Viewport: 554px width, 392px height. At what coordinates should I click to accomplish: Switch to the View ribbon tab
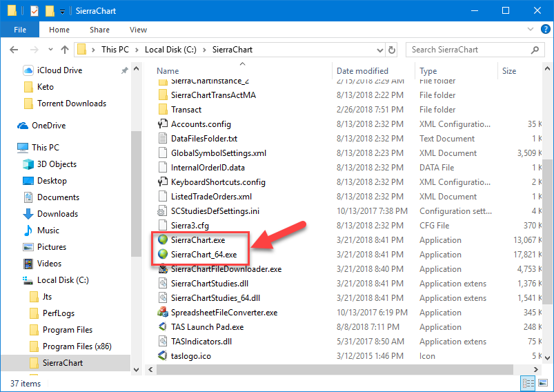[x=138, y=30]
